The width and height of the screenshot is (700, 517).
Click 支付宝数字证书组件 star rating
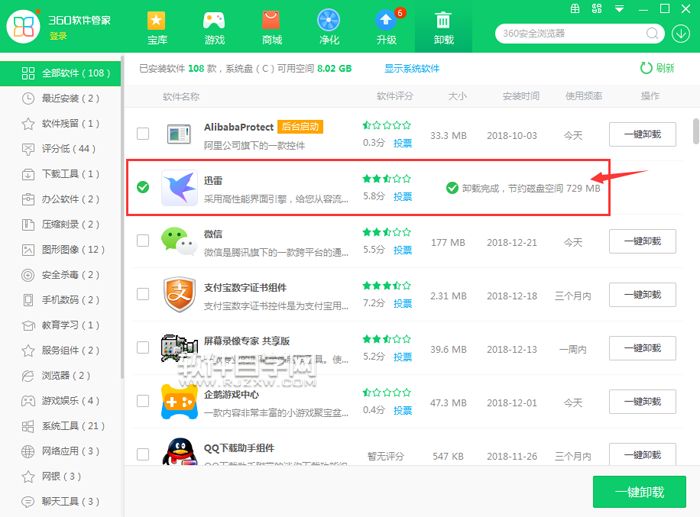[387, 286]
